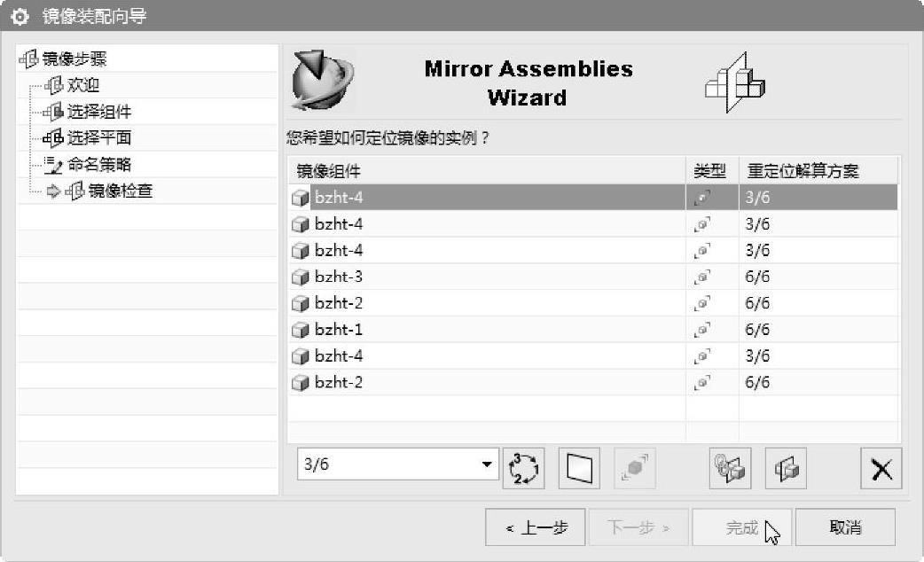Open the 选择平面 step
Image resolution: width=924 pixels, height=562 pixels.
pyautogui.click(x=99, y=138)
